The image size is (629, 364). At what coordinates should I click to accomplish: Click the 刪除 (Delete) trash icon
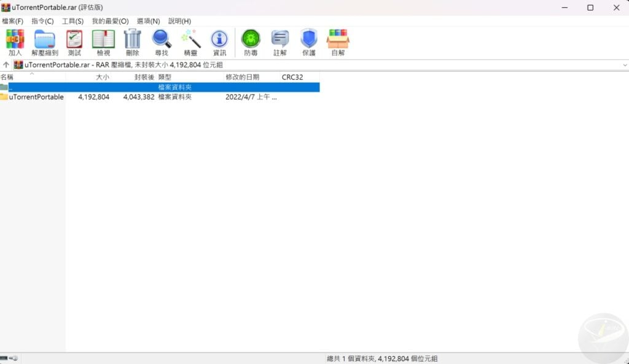tap(132, 42)
